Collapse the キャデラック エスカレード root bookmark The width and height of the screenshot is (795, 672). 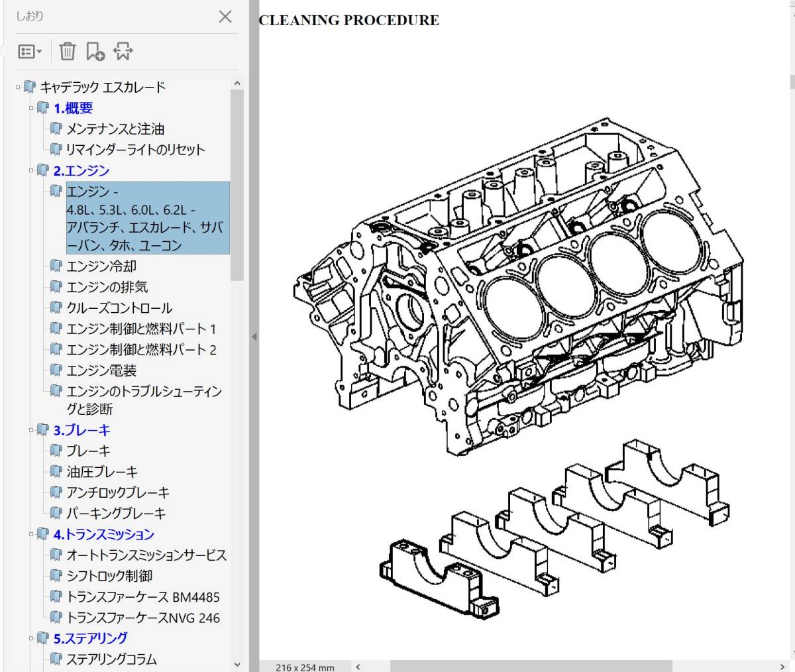click(18, 87)
